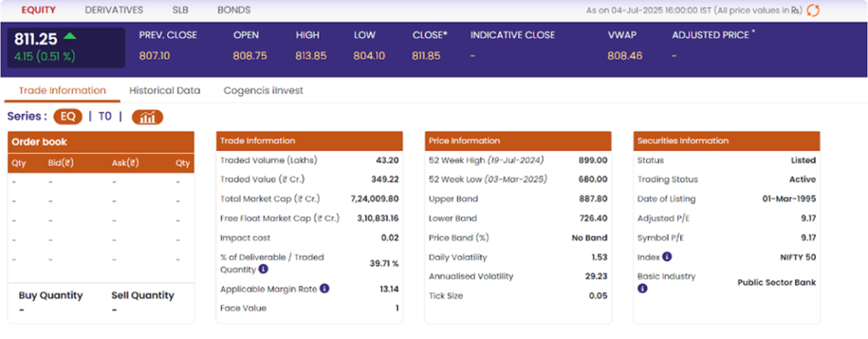The image size is (868, 339).
Task: Click the Public Sector Bank industry value
Action: tap(777, 283)
